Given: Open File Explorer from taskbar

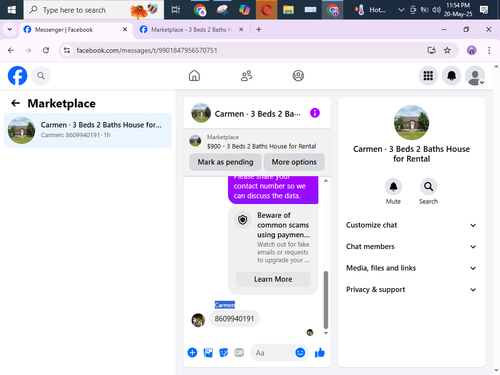Looking at the screenshot, I should 288,10.
